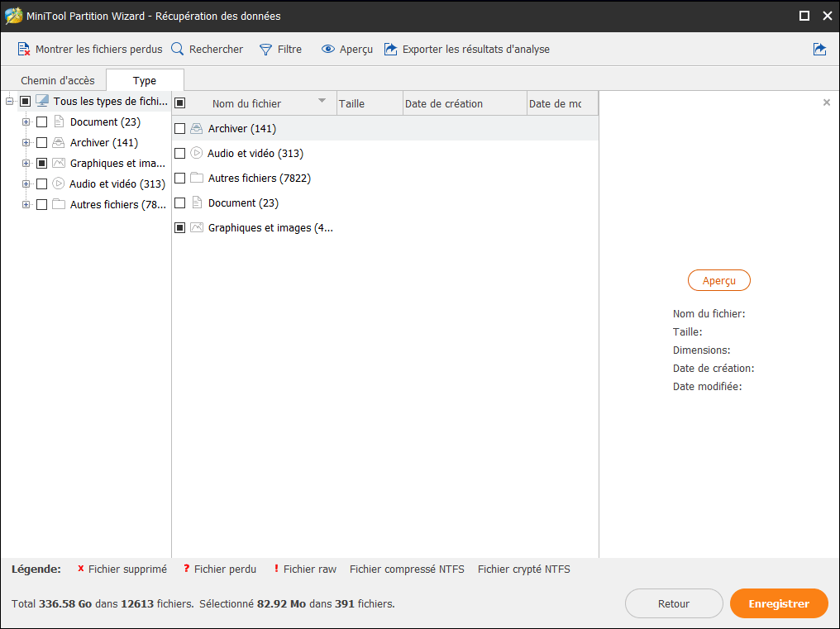
Task: Switch to the Chemin d'accès tab
Action: tap(57, 80)
